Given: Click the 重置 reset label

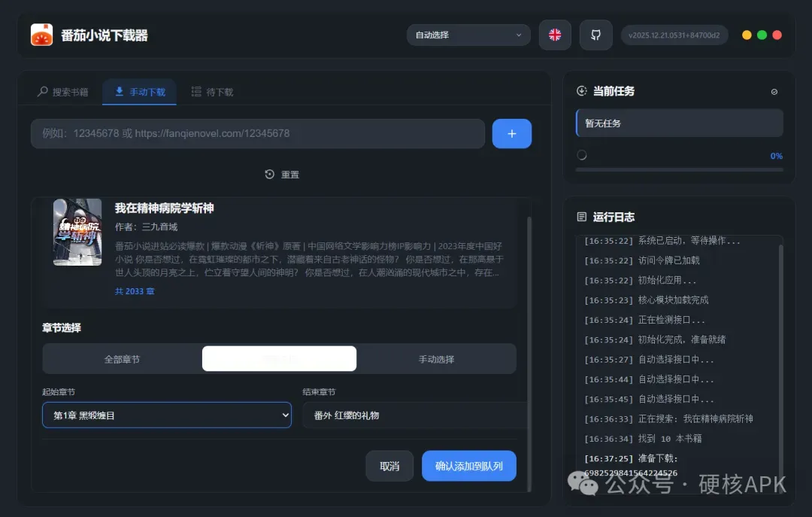Looking at the screenshot, I should click(x=290, y=175).
